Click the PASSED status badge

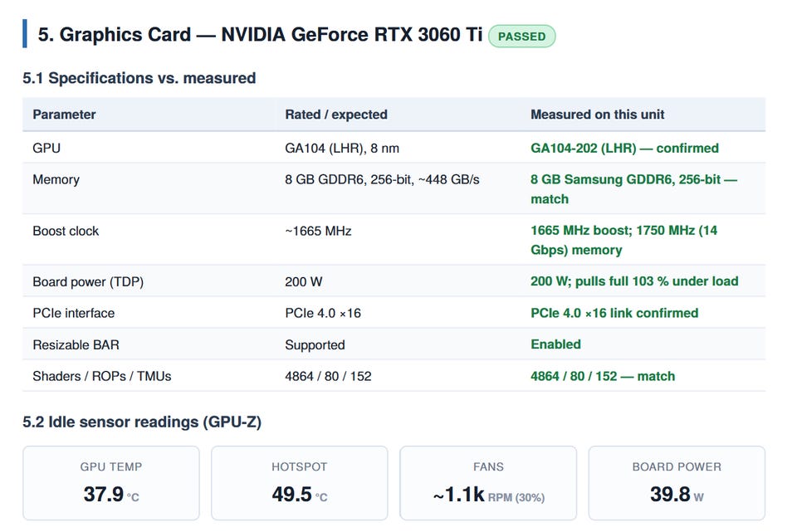tap(521, 37)
